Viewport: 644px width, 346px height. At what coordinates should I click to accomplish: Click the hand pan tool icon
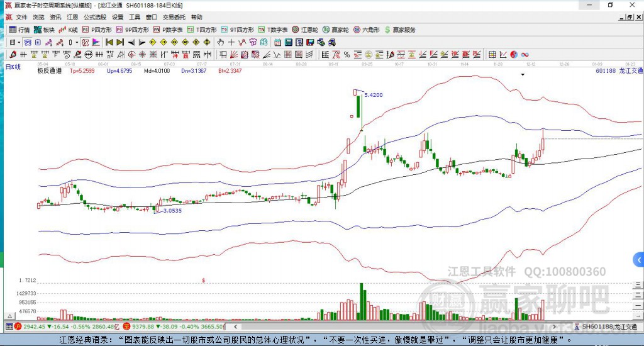(x=221, y=42)
